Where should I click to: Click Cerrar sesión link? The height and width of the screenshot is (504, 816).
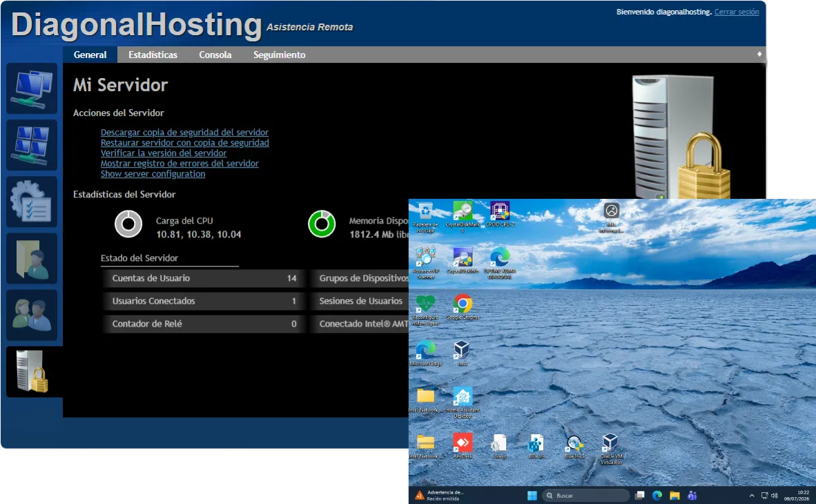[x=737, y=12]
